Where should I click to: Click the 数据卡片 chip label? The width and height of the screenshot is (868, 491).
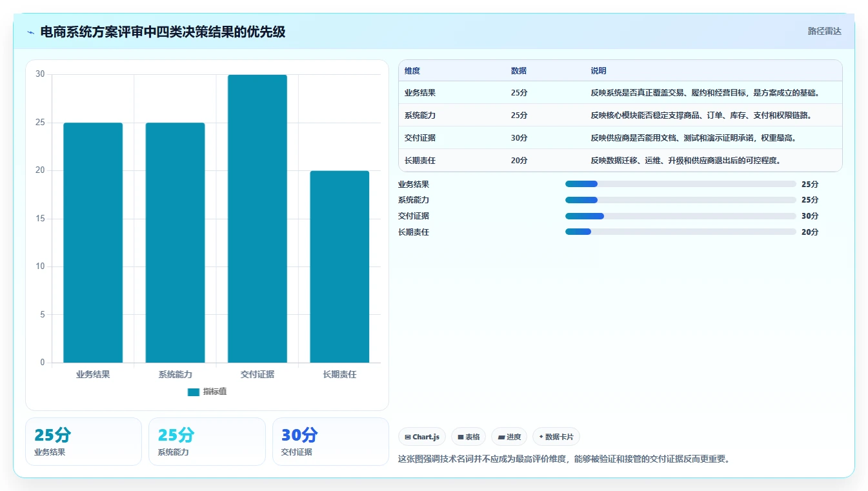pyautogui.click(x=560, y=437)
